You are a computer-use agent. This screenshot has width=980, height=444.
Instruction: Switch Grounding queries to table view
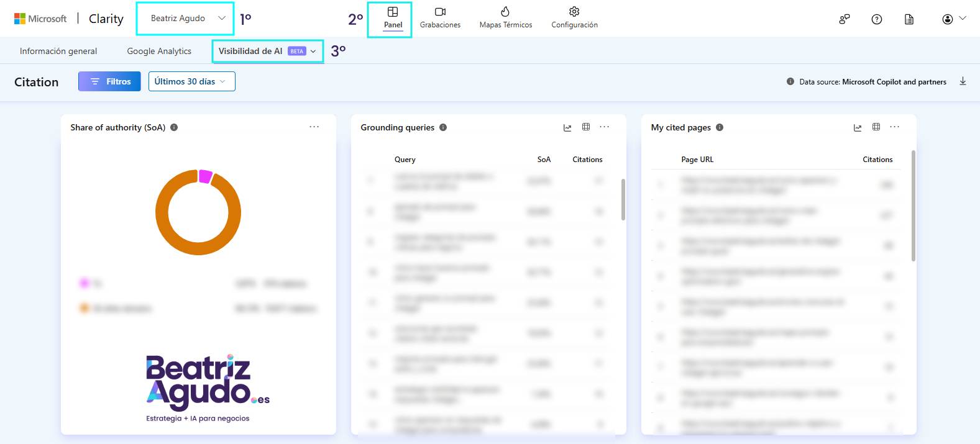[x=586, y=127]
